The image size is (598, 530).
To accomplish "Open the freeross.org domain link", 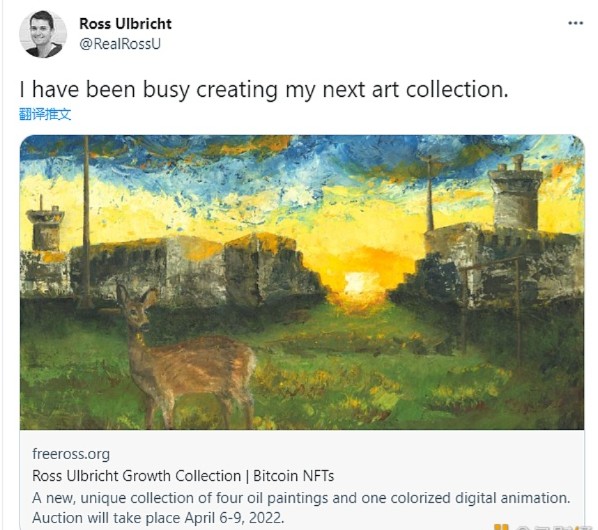I will (71, 454).
